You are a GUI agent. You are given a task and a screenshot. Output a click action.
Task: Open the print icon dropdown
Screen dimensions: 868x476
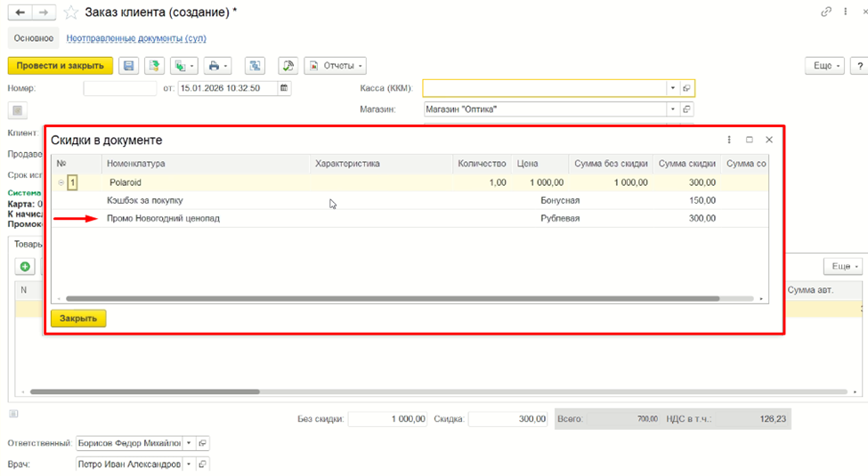(x=217, y=66)
